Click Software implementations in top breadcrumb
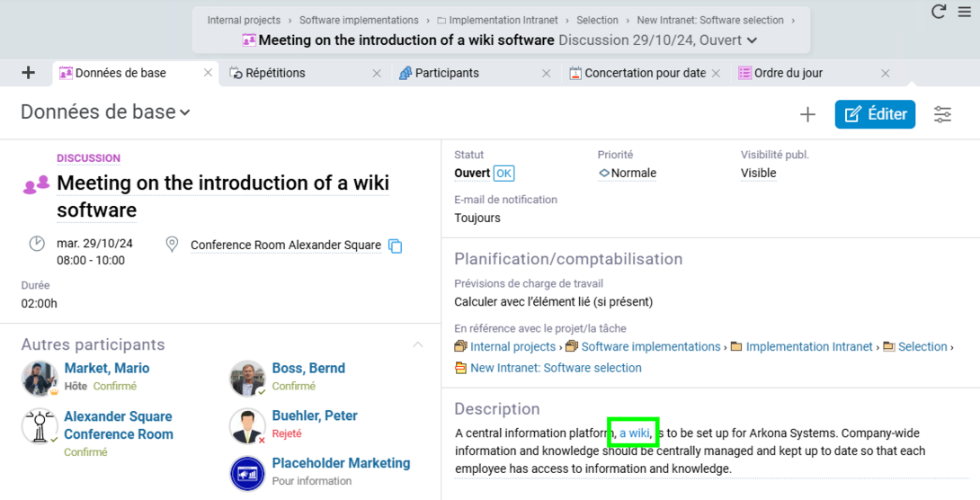 tap(359, 20)
